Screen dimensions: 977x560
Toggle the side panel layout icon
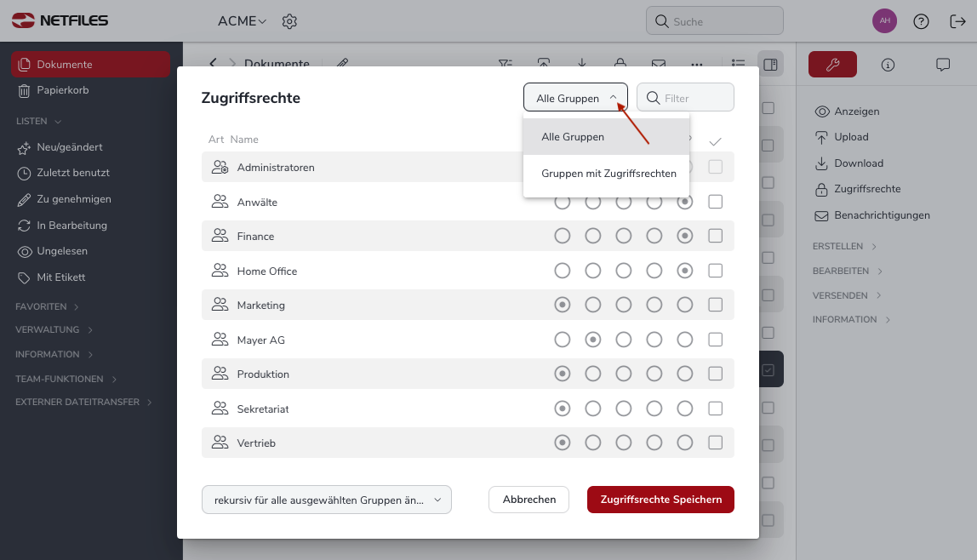coord(770,64)
